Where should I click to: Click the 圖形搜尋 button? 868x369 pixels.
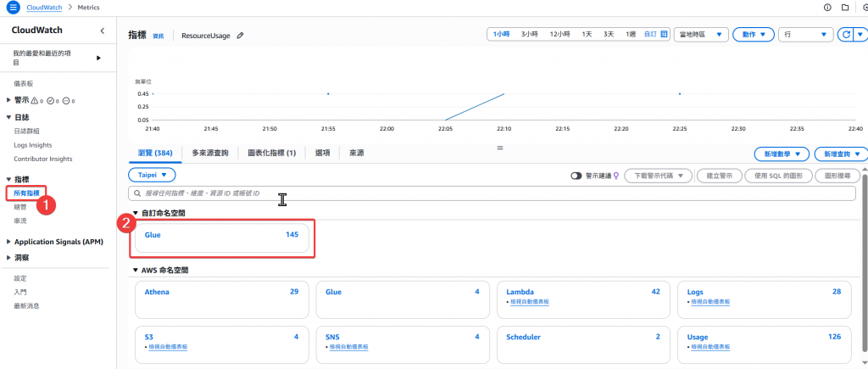[837, 176]
